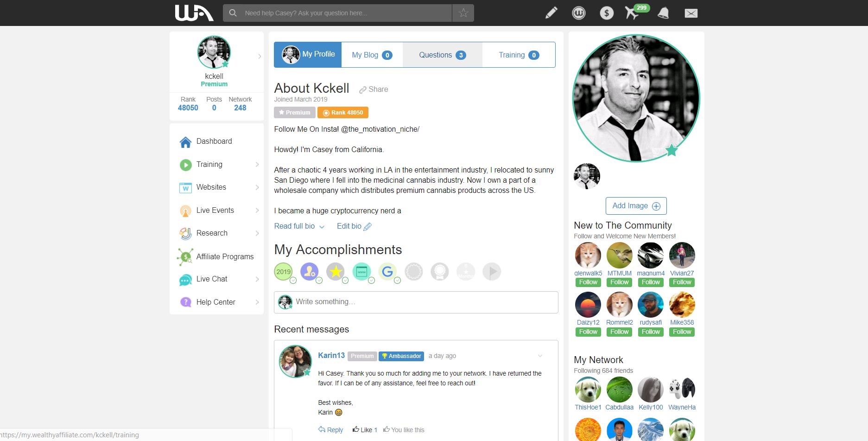The image size is (868, 441).
Task: Switch to the Questions tab
Action: (443, 55)
